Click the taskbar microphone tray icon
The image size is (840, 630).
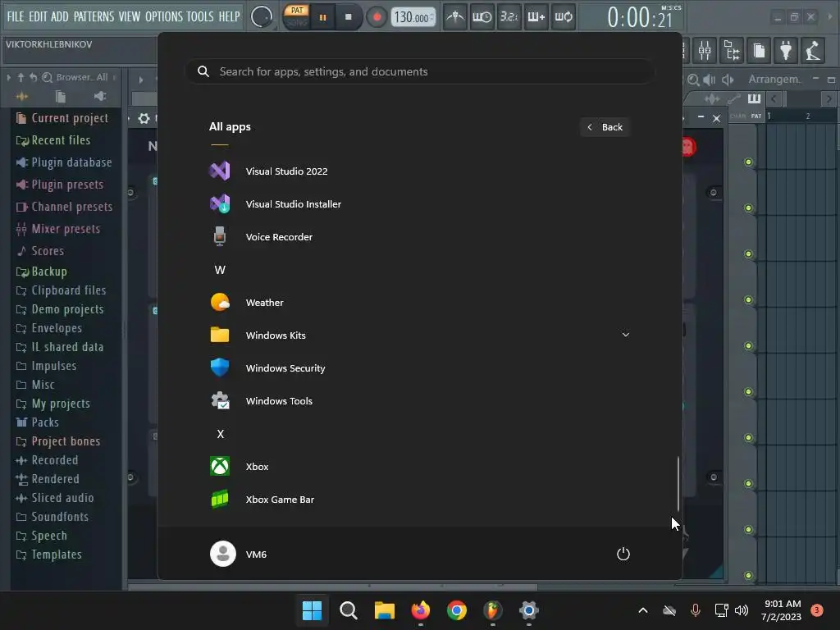pyautogui.click(x=696, y=610)
